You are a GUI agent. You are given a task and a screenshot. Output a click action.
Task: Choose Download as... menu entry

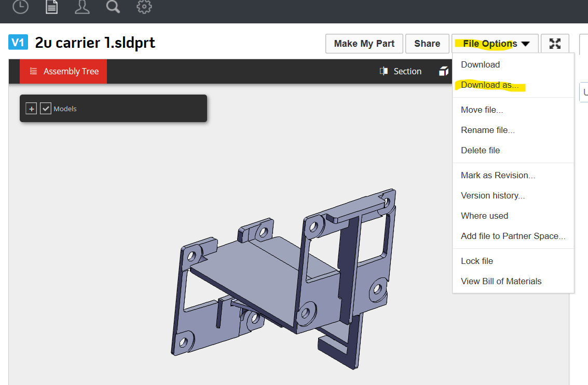coord(513,85)
